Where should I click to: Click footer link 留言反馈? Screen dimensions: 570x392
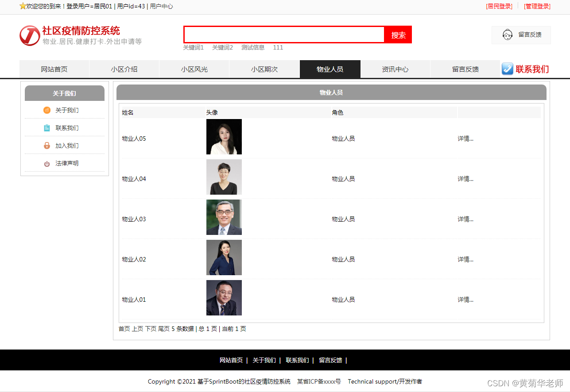pos(330,360)
